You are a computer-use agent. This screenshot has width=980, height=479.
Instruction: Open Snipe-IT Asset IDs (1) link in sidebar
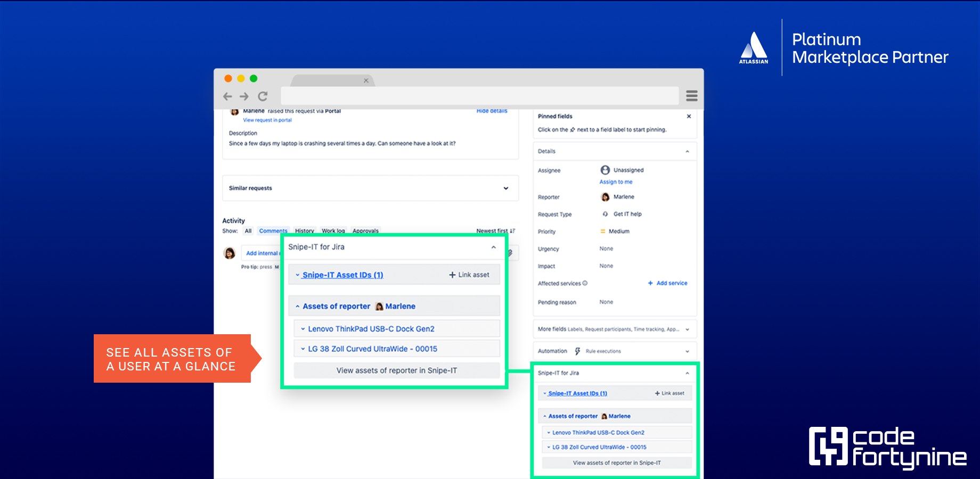pos(577,393)
